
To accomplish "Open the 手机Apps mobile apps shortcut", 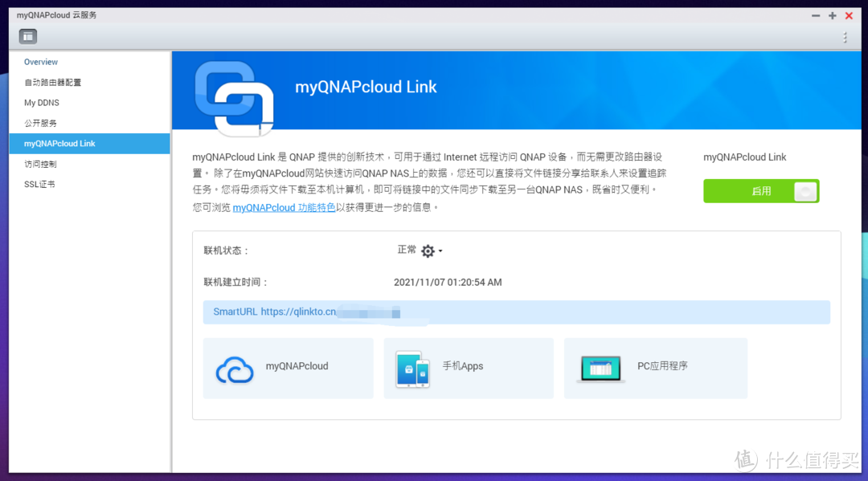I will 469,368.
